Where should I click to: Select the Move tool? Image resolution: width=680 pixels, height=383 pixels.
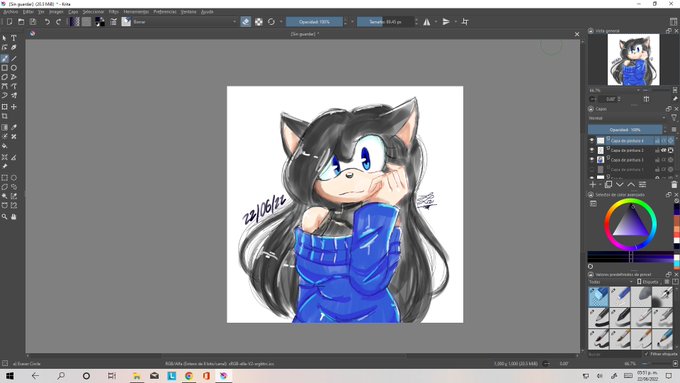pyautogui.click(x=14, y=107)
